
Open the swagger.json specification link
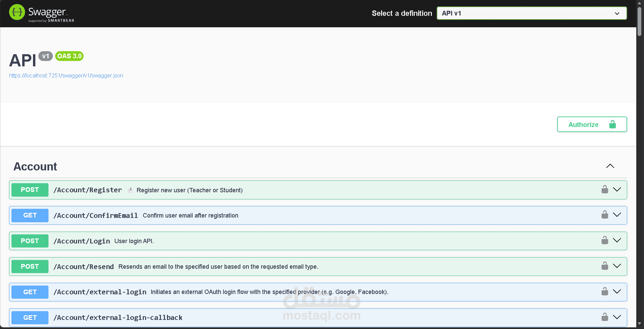tap(66, 75)
